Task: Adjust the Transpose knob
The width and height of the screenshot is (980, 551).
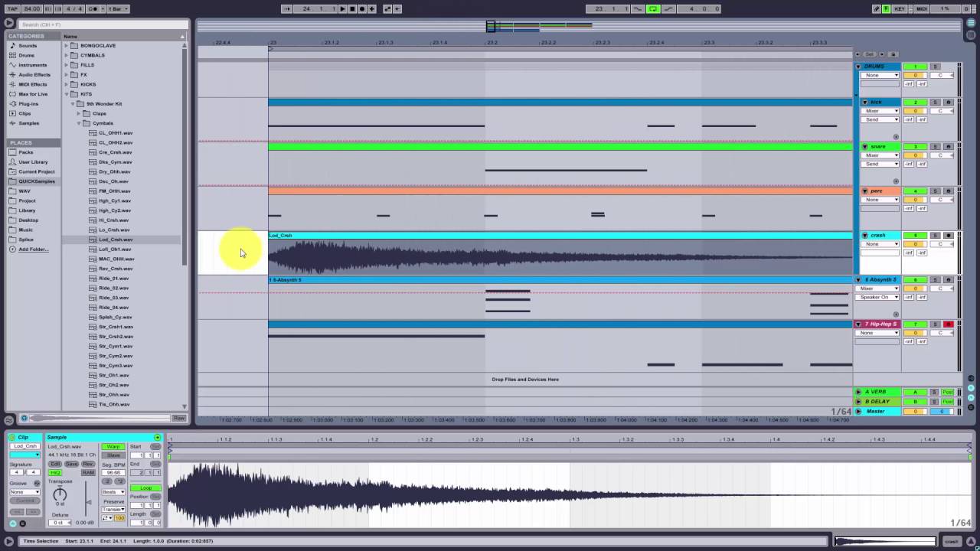Action: pyautogui.click(x=60, y=494)
